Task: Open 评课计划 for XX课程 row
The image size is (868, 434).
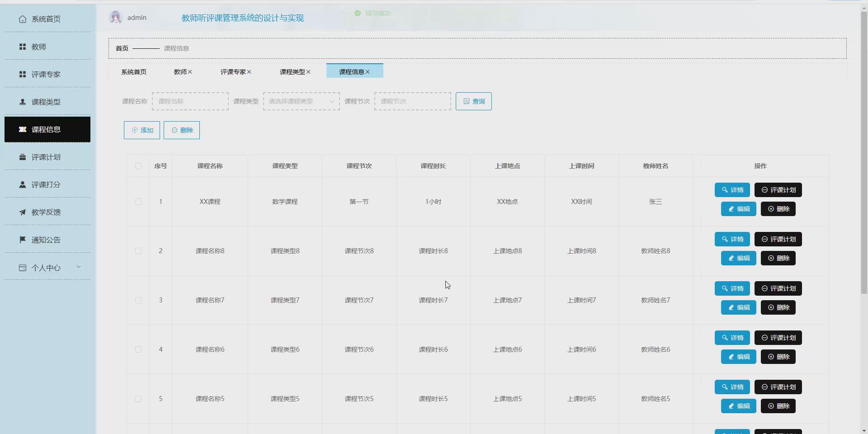Action: point(778,190)
